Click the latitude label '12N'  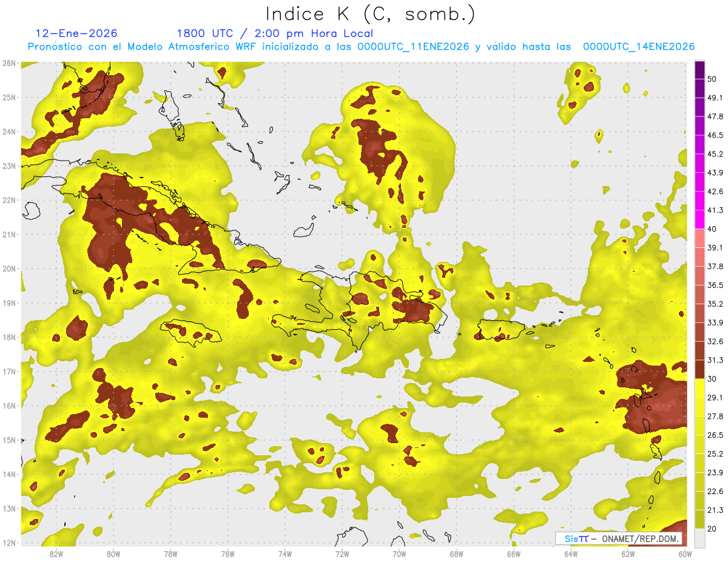coord(8,543)
